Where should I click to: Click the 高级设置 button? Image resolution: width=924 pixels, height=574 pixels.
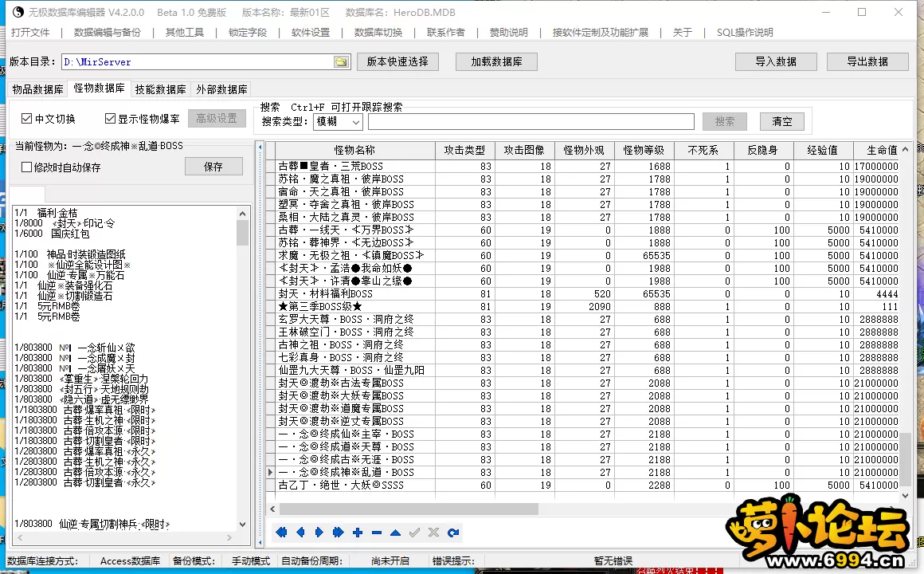217,119
